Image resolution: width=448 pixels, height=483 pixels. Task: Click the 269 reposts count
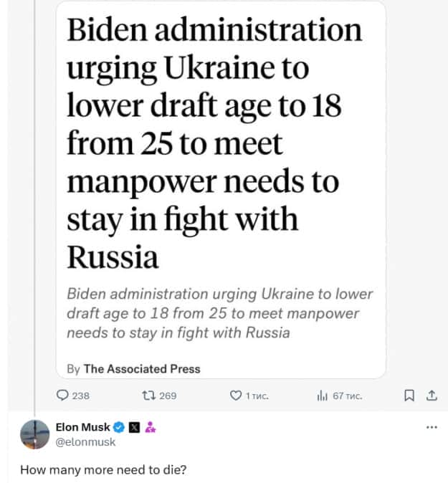168,396
